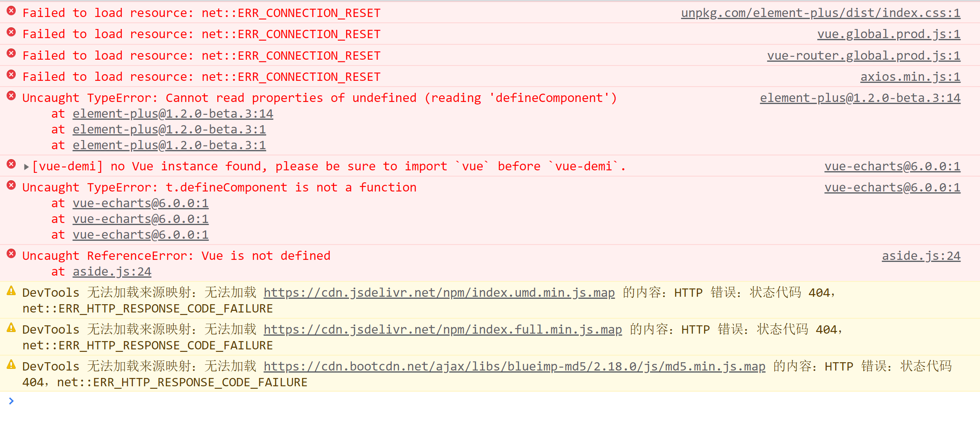980x436 pixels.
Task: Open the unpkg.com element-plus index.css source link
Action: click(821, 12)
